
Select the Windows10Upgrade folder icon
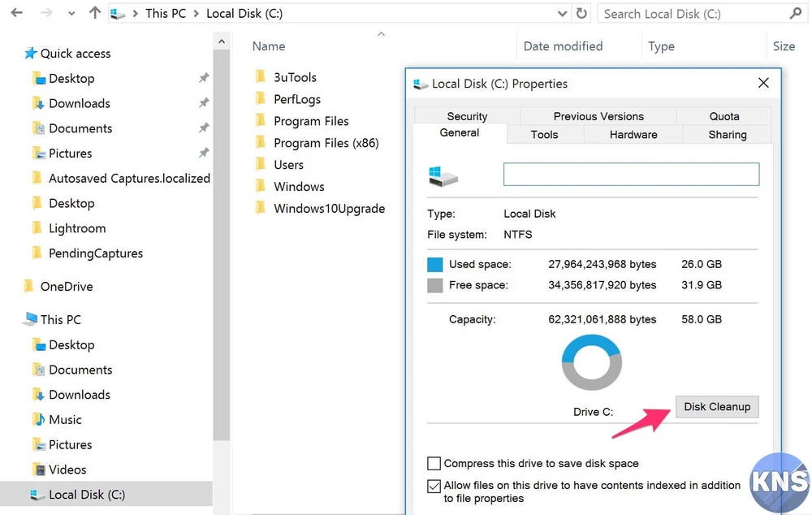pos(261,209)
